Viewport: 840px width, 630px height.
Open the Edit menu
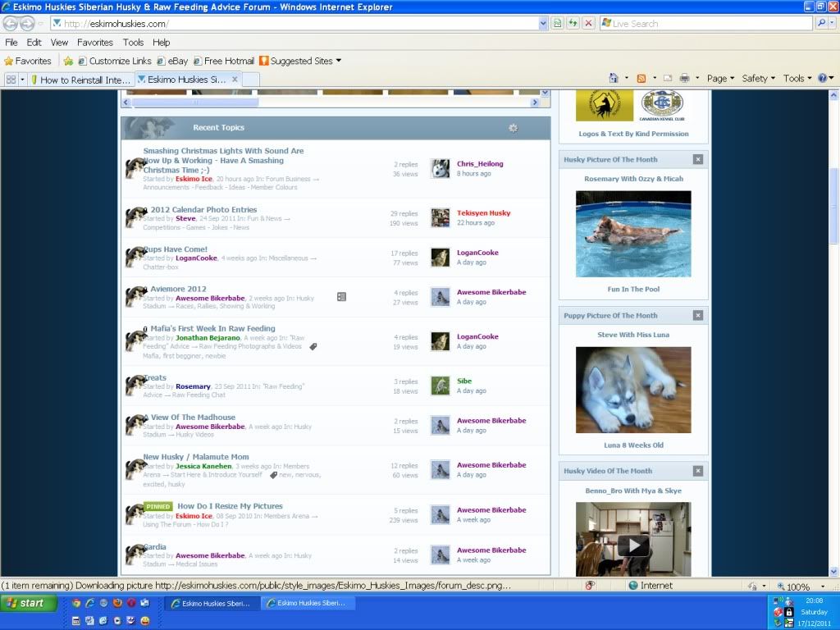tap(34, 43)
